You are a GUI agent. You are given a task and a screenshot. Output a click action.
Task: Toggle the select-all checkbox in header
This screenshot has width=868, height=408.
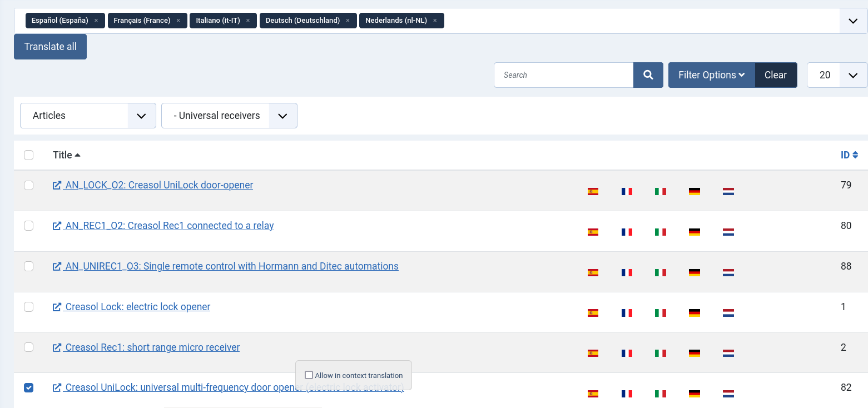pyautogui.click(x=29, y=155)
